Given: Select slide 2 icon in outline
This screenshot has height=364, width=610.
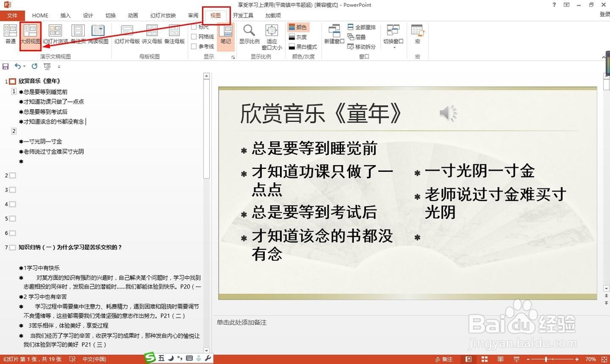Looking at the screenshot, I should pyautogui.click(x=12, y=176).
